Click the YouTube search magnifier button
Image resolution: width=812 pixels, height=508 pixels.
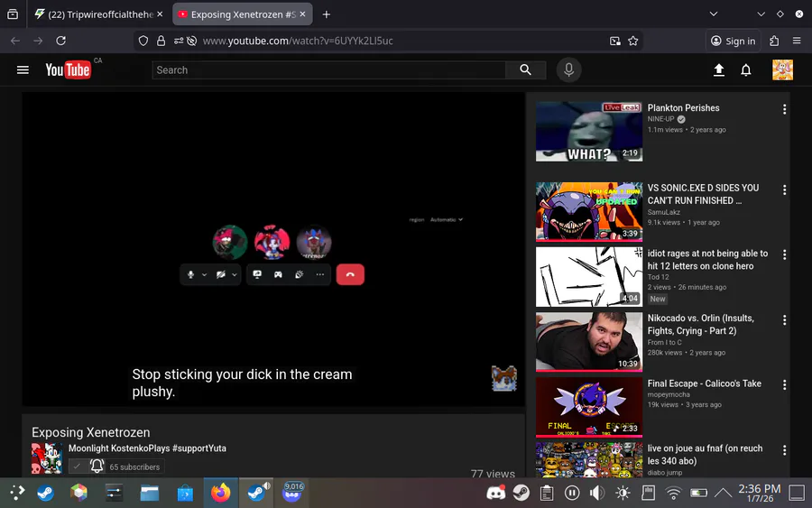pyautogui.click(x=525, y=69)
